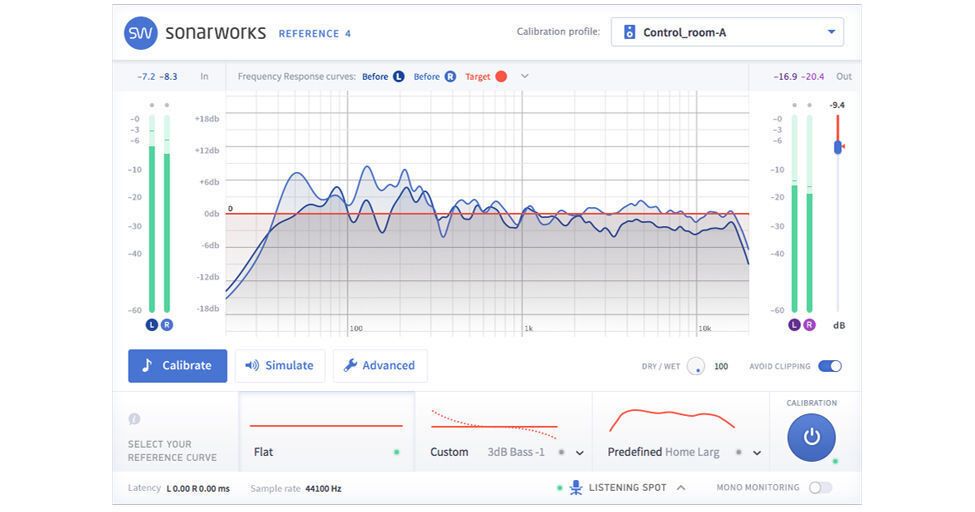Click the Simulate button
This screenshot has height=512, width=975.
tap(280, 366)
